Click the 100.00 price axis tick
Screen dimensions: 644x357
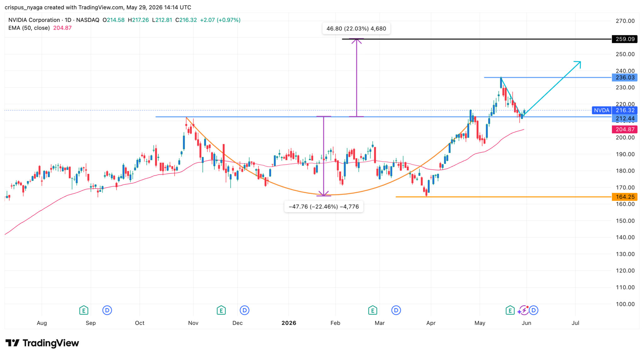(625, 304)
